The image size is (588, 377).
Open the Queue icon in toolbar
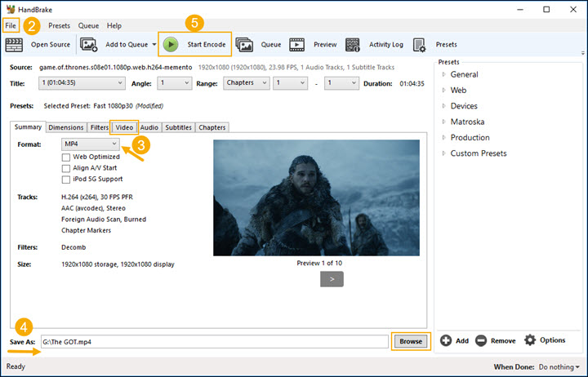pyautogui.click(x=244, y=45)
